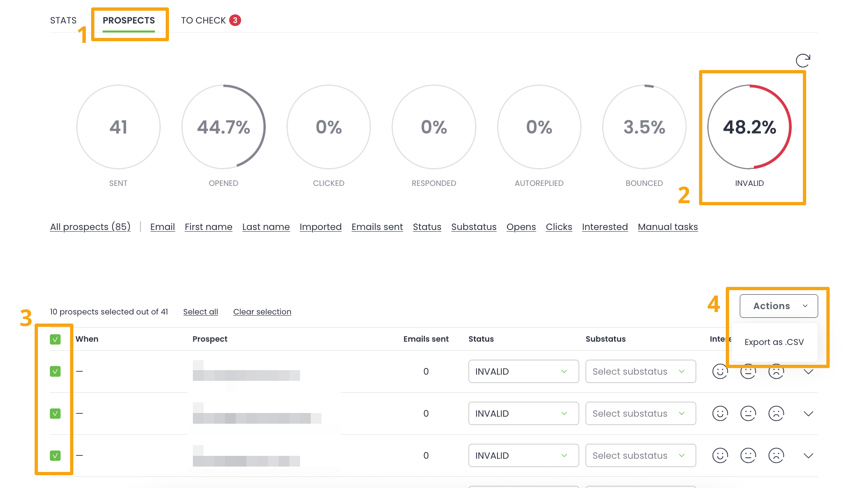Click the happy smiley on the third prospect
The image size is (868, 488).
pos(720,455)
